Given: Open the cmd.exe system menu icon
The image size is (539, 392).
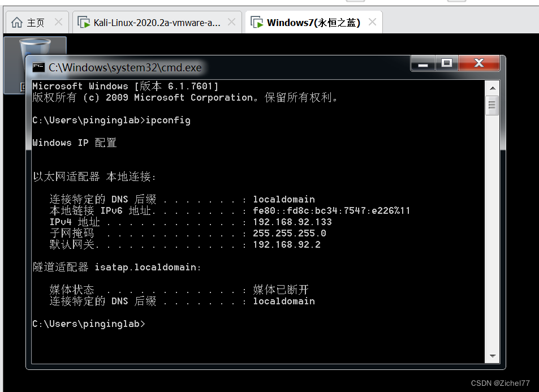Looking at the screenshot, I should tap(39, 66).
